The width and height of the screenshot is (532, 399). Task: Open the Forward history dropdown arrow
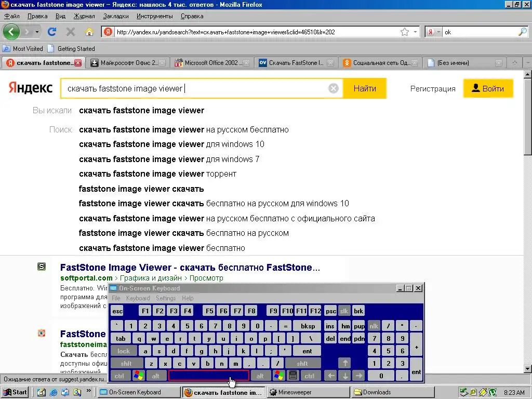(x=37, y=32)
